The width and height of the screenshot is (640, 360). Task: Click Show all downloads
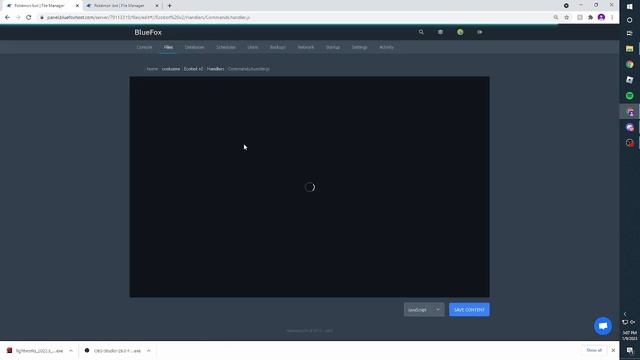click(x=594, y=351)
